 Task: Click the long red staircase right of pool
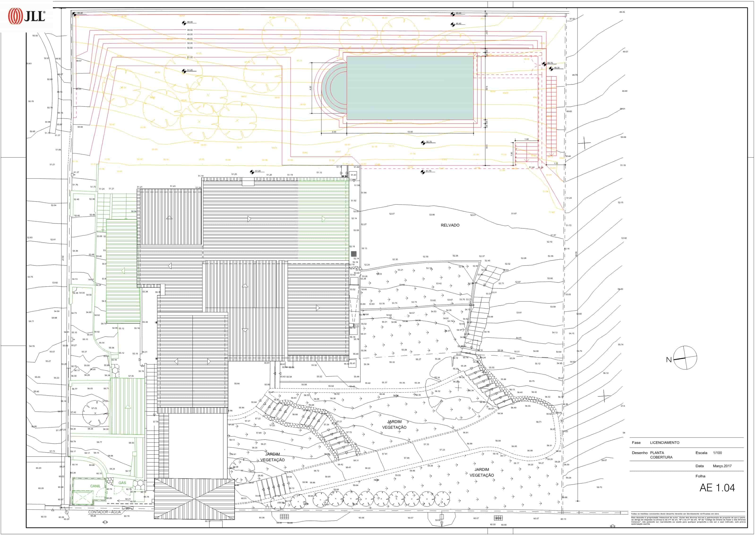pos(551,116)
